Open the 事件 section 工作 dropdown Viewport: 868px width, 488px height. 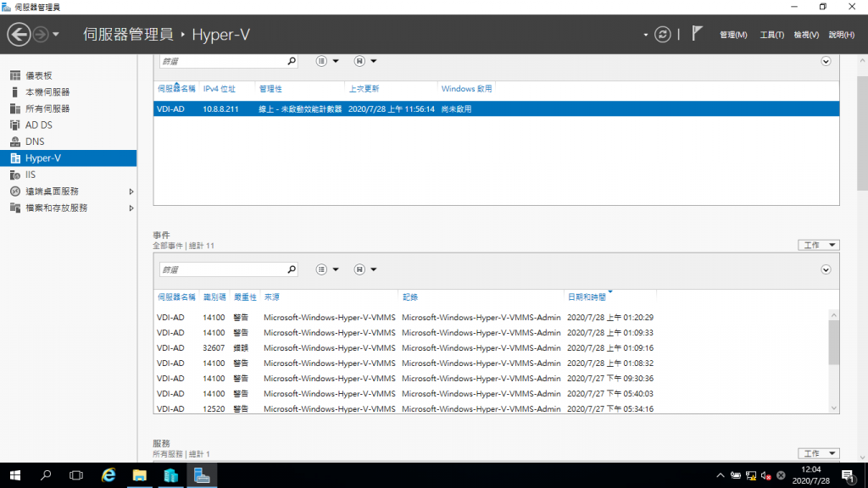[x=819, y=245]
